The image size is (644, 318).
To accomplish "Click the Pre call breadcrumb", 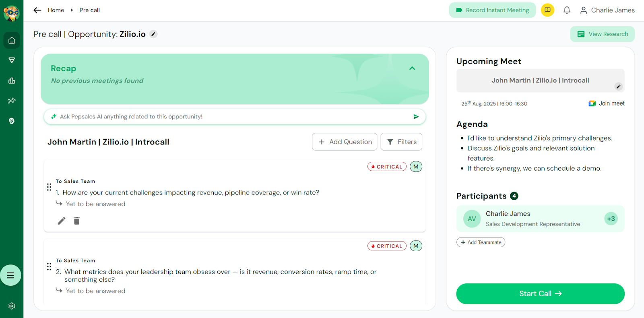I will [x=90, y=10].
